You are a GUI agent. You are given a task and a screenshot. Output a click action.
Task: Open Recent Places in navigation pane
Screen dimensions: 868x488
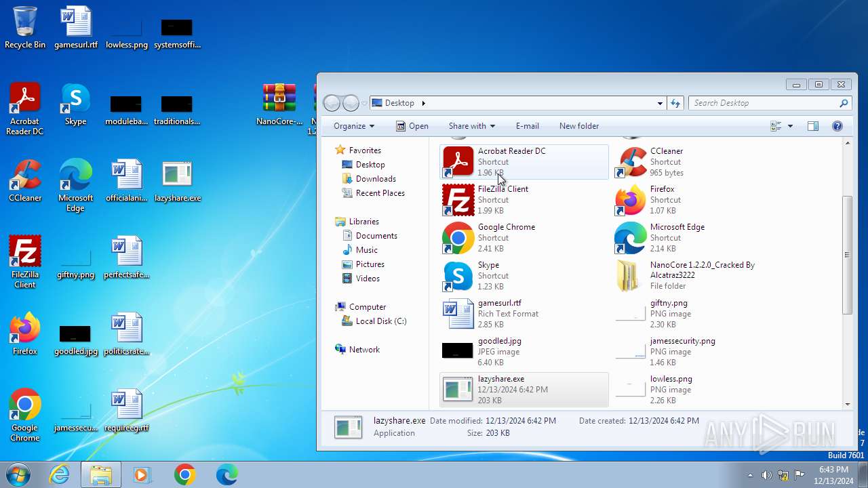380,193
